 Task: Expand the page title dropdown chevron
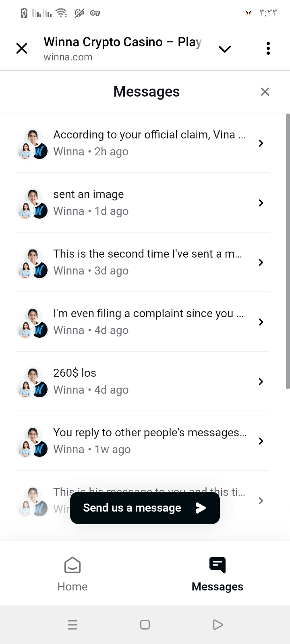(224, 49)
